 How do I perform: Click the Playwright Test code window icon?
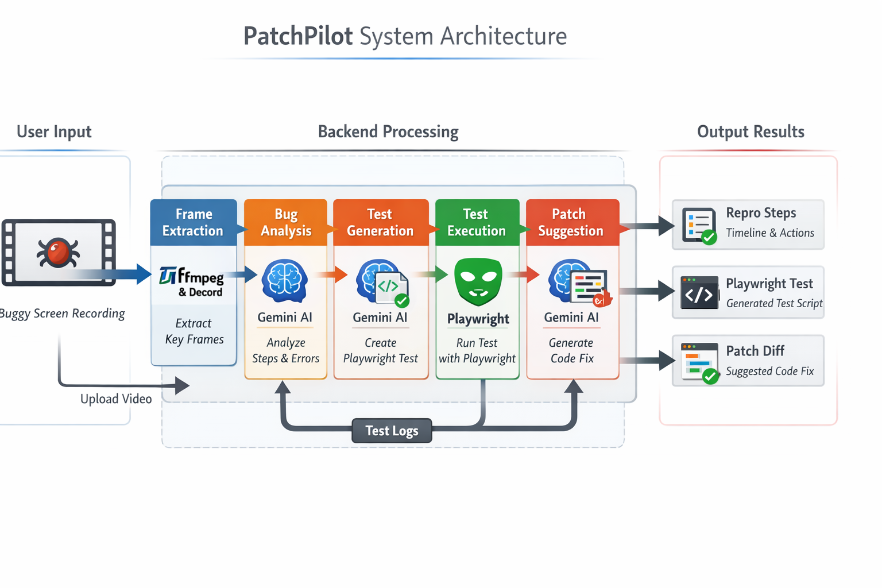699,293
